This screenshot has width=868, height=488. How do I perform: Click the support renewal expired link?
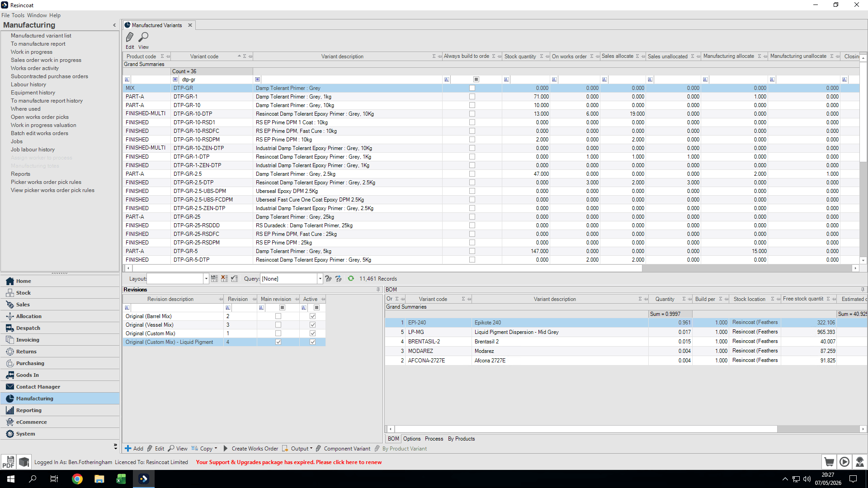click(289, 462)
